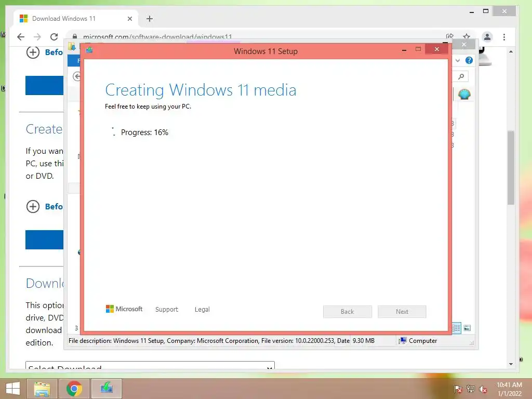Open File Explorer from the taskbar
The height and width of the screenshot is (399, 532).
42,389
